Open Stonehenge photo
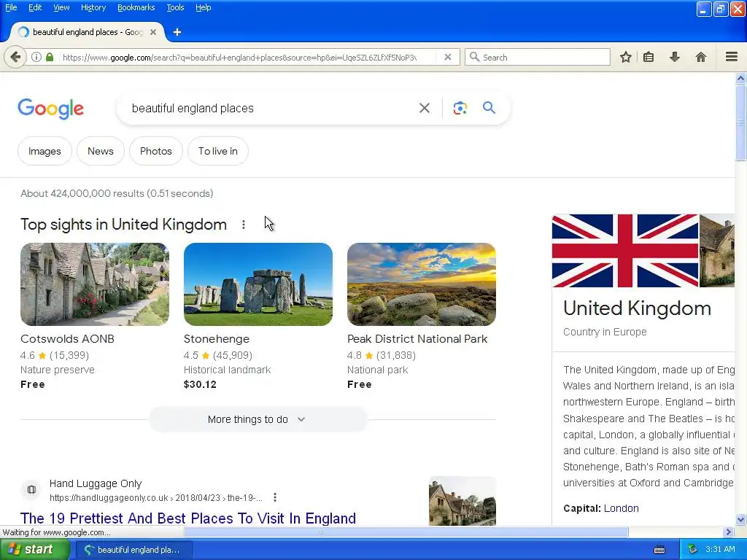Screen dimensions: 747x560 [x=258, y=284]
